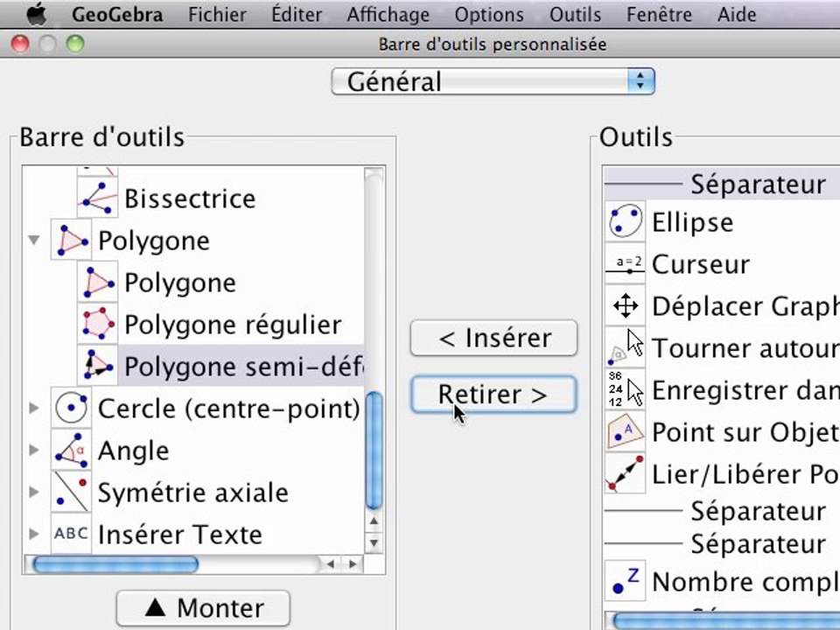Screen dimensions: 840x630
Task: Select the Ellipse label in Outils
Action: pyautogui.click(x=692, y=222)
